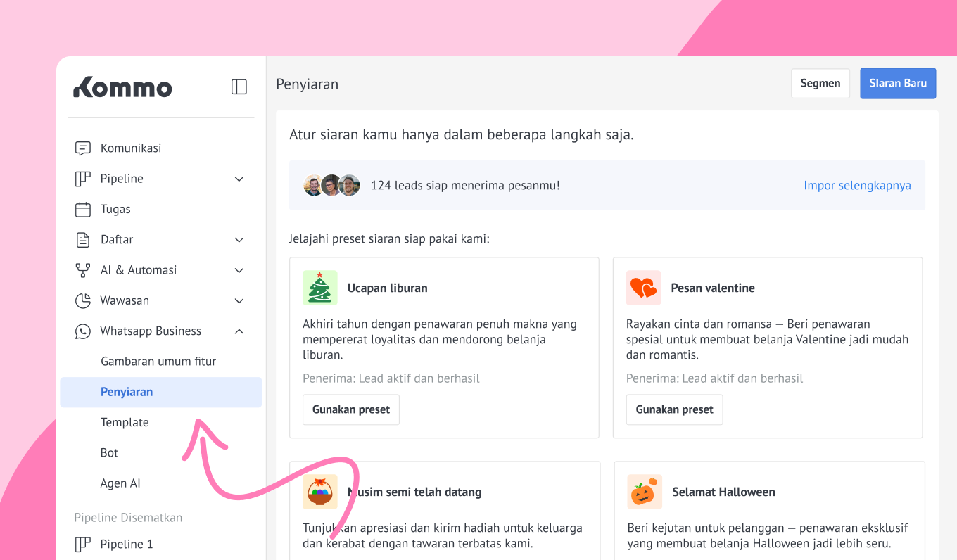Screen dimensions: 957x560
Task: Click the Wawasan pie chart icon
Action: tap(83, 300)
